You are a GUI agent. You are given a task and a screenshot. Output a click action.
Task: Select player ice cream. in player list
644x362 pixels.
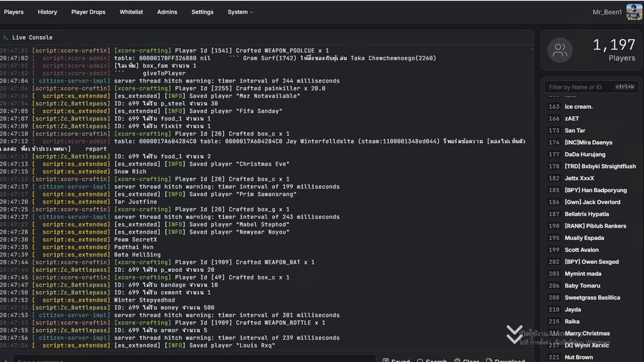(x=578, y=107)
